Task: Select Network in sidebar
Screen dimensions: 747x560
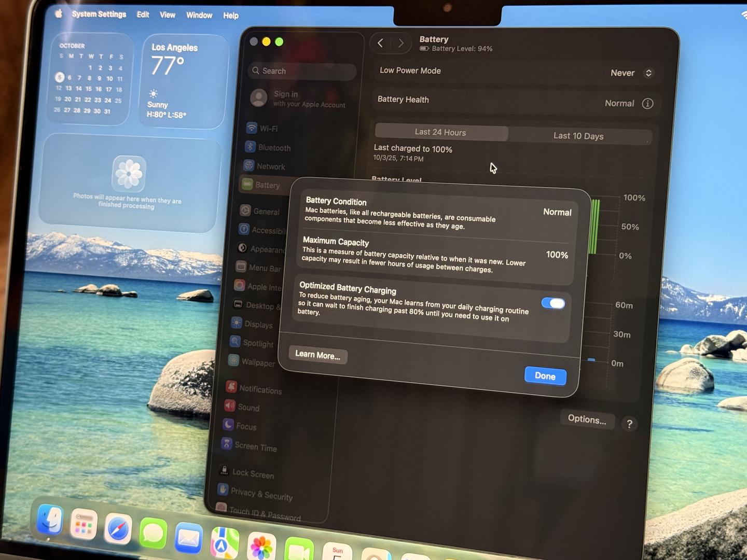Action: [270, 166]
